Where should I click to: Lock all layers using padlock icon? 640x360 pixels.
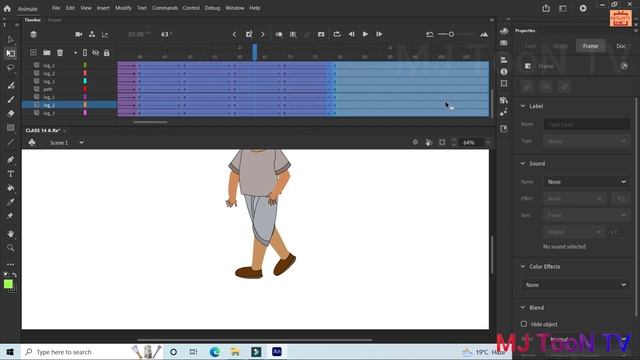[x=107, y=53]
